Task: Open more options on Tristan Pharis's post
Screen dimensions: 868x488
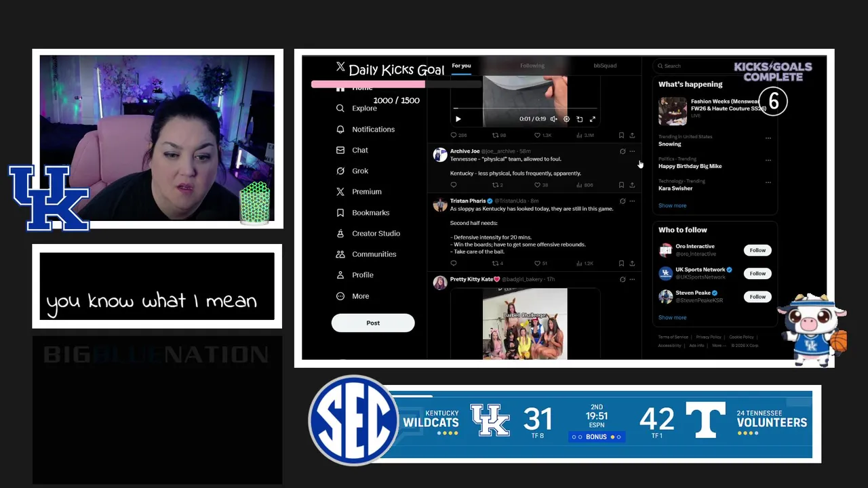Action: point(632,201)
